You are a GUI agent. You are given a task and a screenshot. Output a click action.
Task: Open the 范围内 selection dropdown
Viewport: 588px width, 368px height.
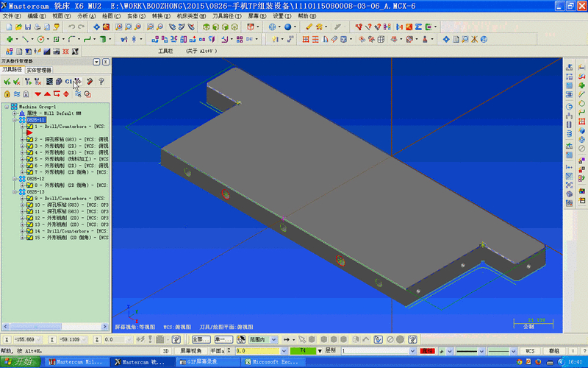tap(274, 339)
